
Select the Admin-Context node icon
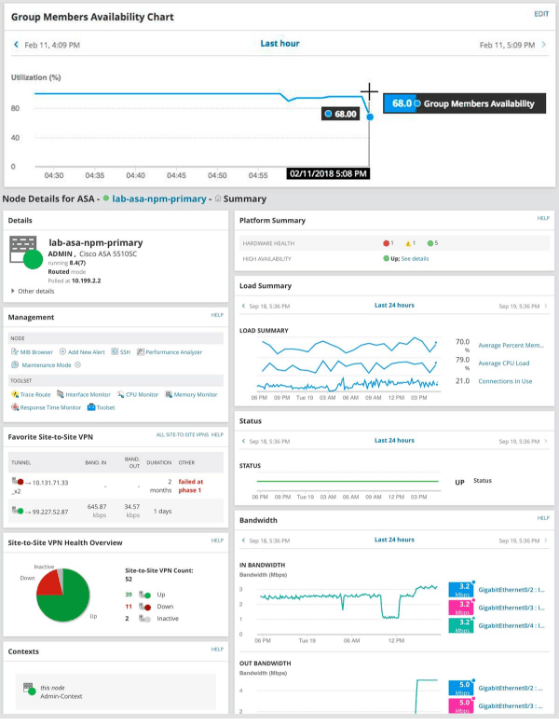coord(29,689)
